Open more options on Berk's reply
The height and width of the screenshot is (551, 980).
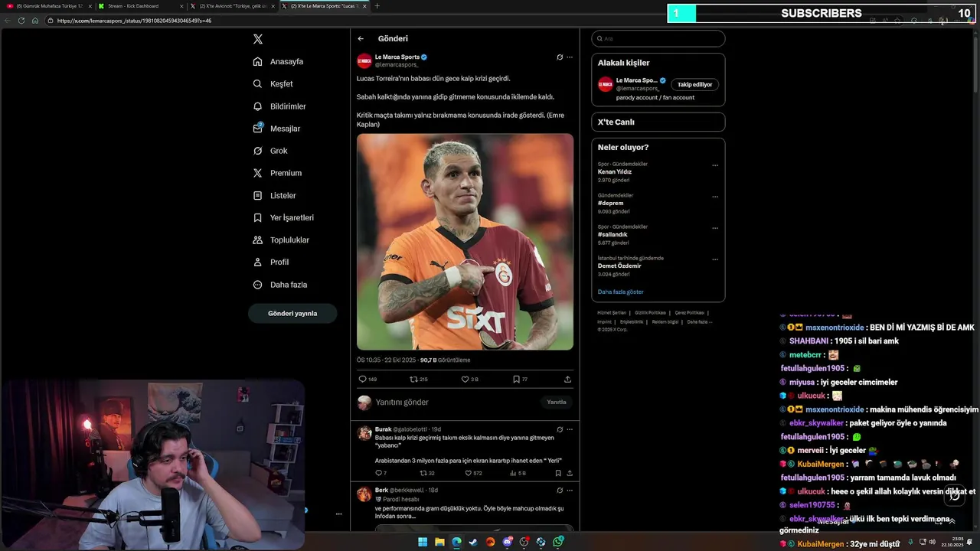[x=570, y=491]
